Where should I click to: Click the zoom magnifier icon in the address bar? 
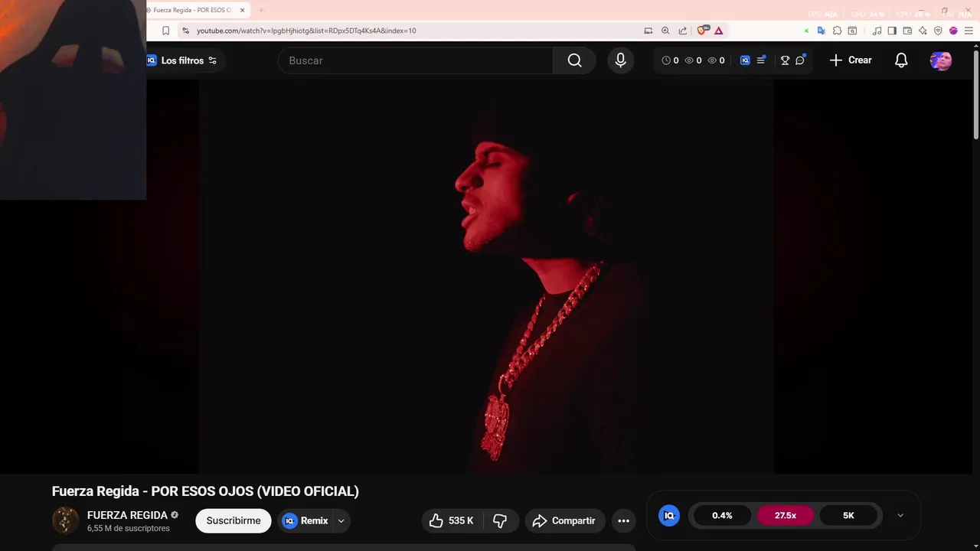665,31
